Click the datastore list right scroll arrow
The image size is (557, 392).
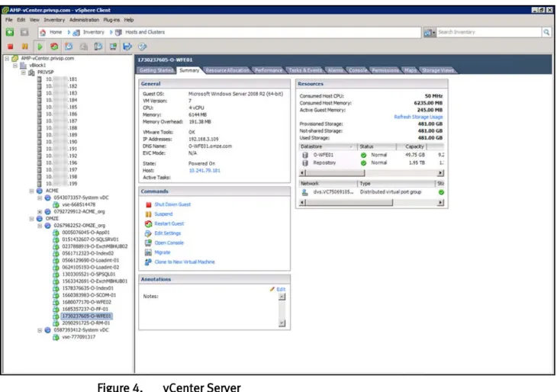[x=440, y=173]
